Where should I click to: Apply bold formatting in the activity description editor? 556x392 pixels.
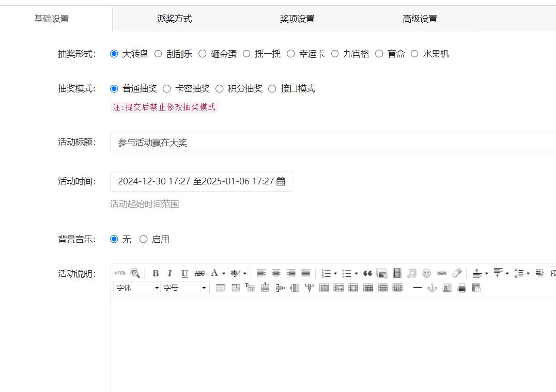pyautogui.click(x=156, y=273)
